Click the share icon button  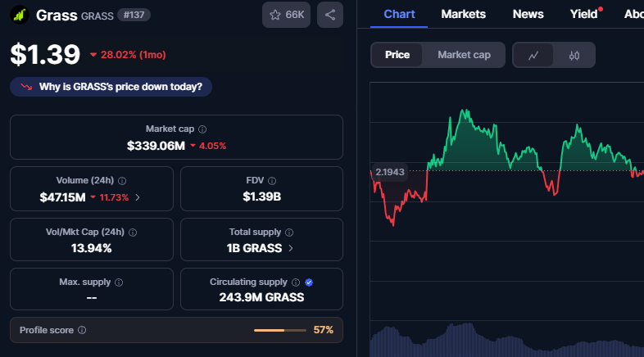[x=330, y=15]
